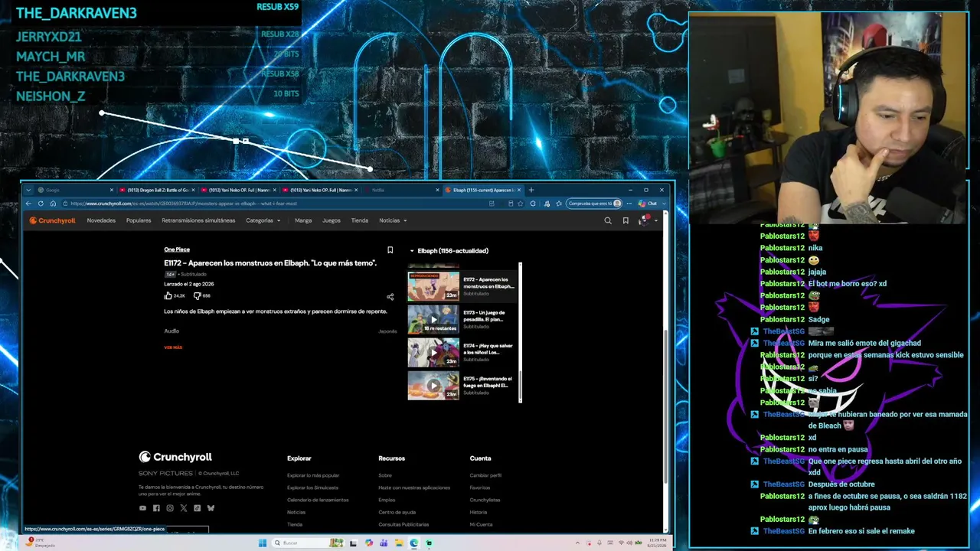Open footer link Calendario de lanzamientos
The height and width of the screenshot is (551, 980).
click(x=318, y=500)
